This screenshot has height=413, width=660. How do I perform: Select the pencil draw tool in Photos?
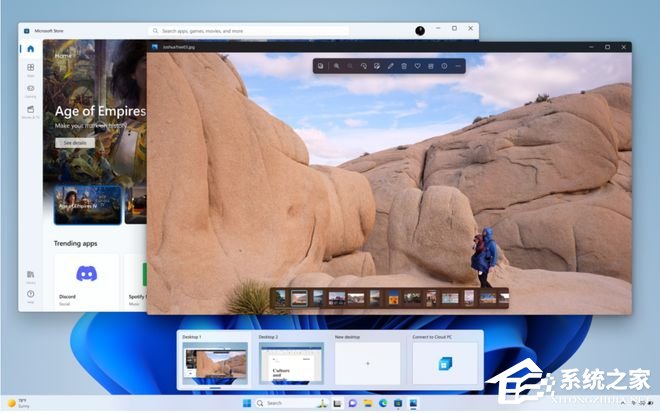390,66
